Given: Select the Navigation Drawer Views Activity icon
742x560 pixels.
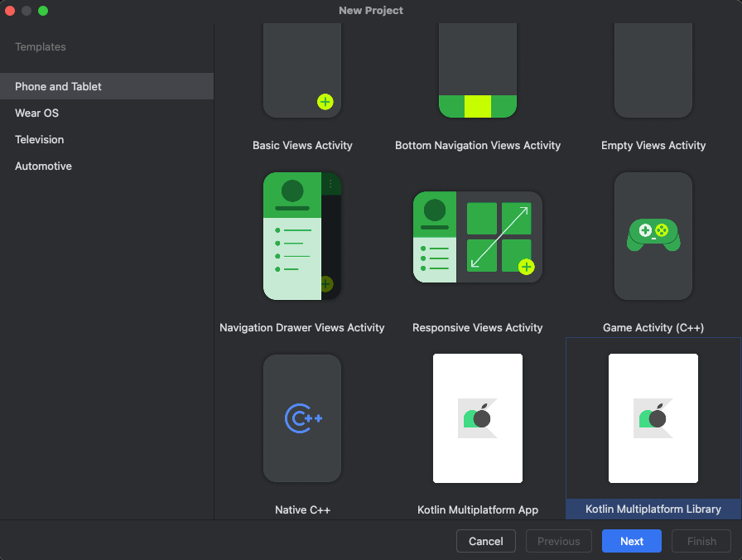Looking at the screenshot, I should click(302, 236).
